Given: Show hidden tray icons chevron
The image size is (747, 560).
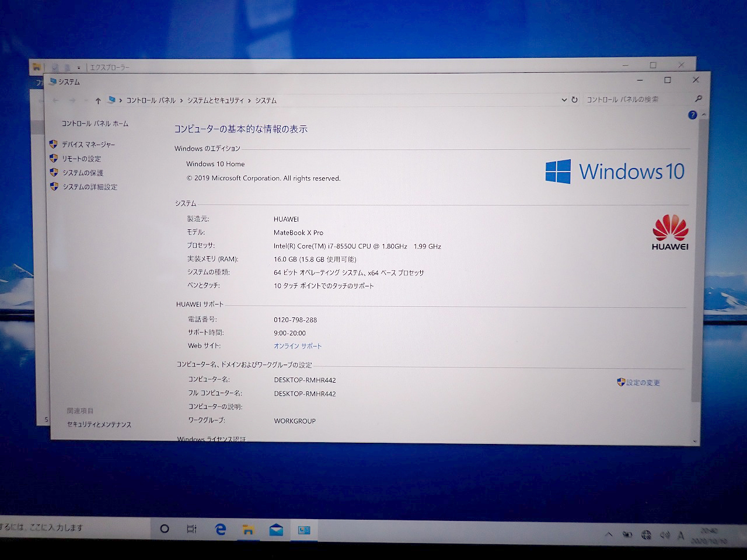Looking at the screenshot, I should 609,534.
